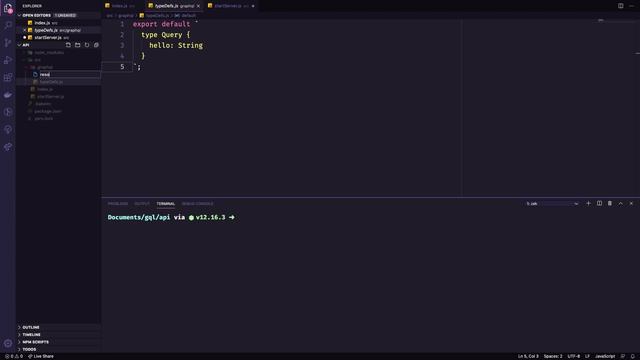Screen dimensions: 640x360
Task: Open the Source Control view
Action: 8,42
